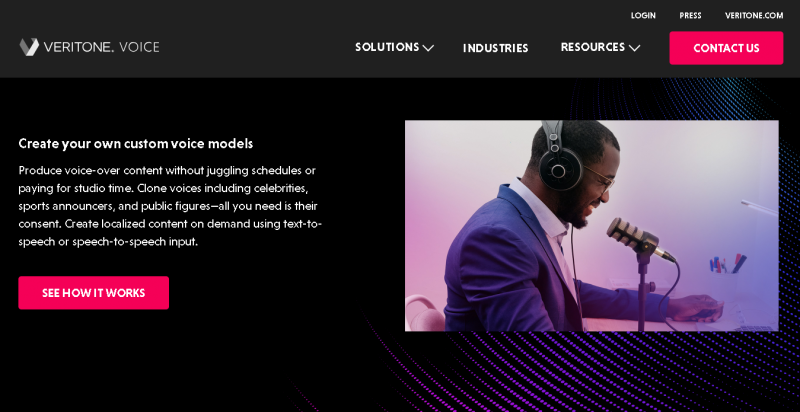
Task: Click the Veritone V logo icon
Action: tap(29, 47)
